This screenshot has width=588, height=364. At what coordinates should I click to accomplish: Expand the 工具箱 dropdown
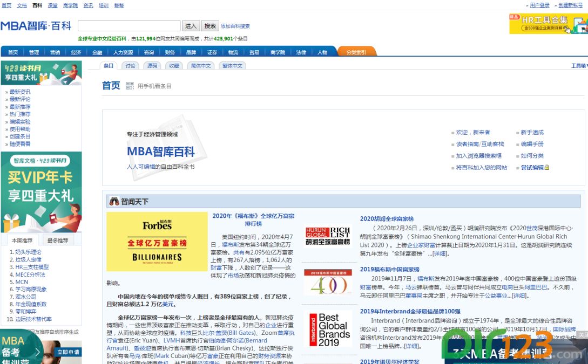click(579, 66)
